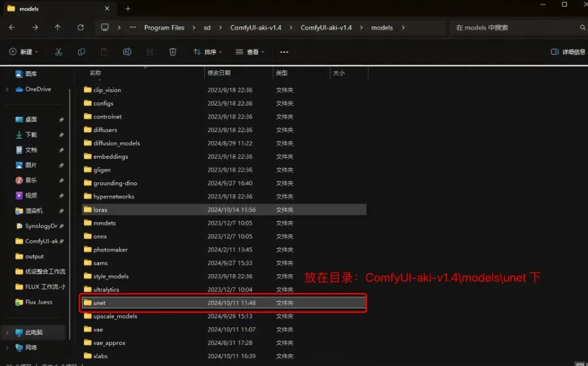Viewport: 588px width, 366px height.
Task: Click the This PC monitor icon in address bar
Action: 105,27
